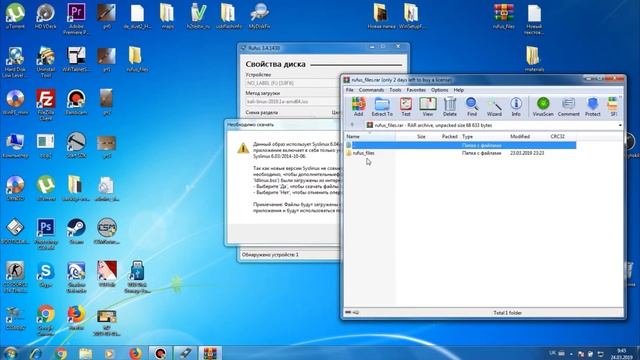
Task: Click the WinRAR status bar 'Total 1 folder' text
Action: (507, 313)
